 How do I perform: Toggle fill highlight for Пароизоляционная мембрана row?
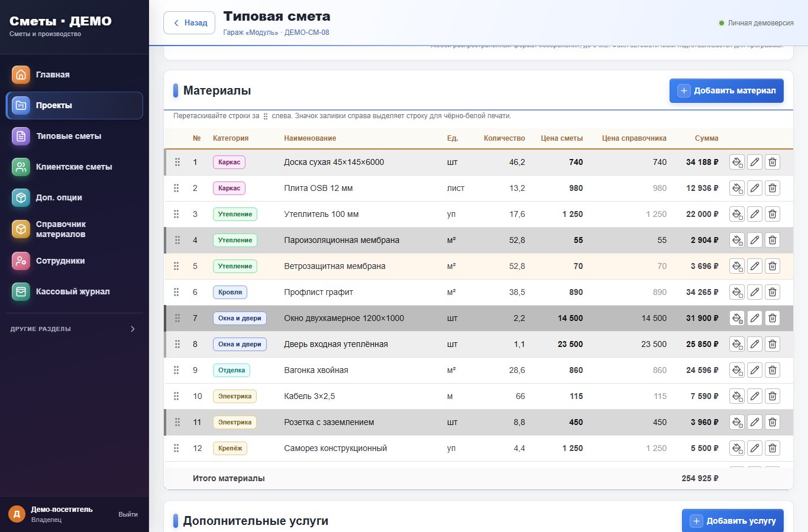737,240
